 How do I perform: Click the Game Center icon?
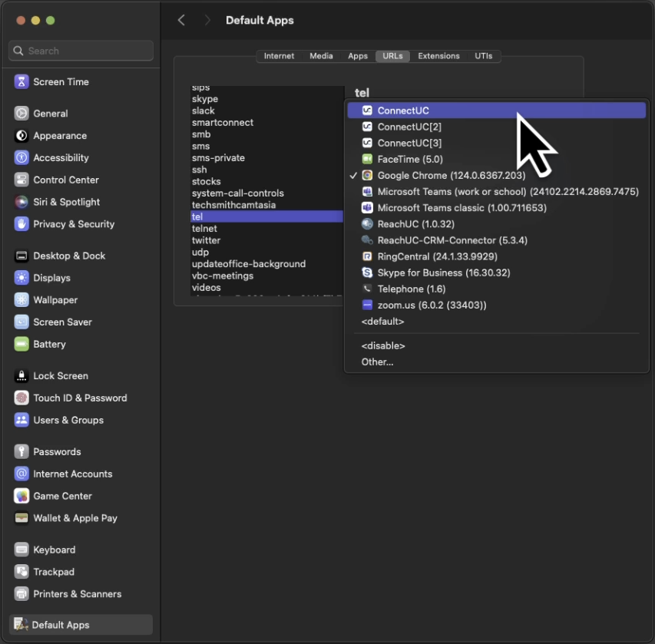point(22,496)
